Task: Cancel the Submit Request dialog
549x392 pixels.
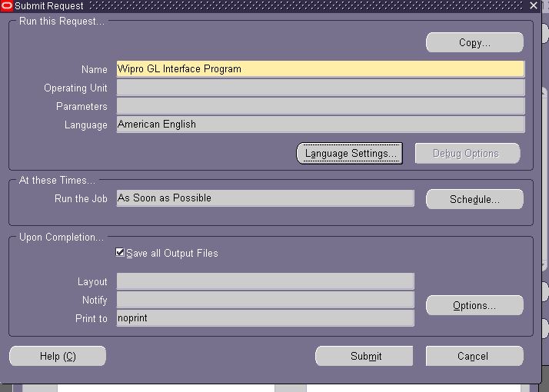Action: point(474,356)
